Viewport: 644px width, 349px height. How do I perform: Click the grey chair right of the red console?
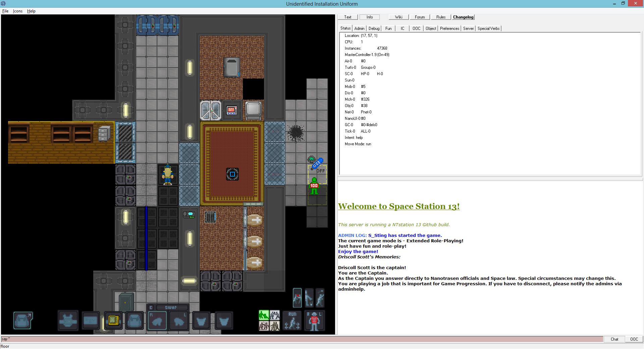coord(253,110)
